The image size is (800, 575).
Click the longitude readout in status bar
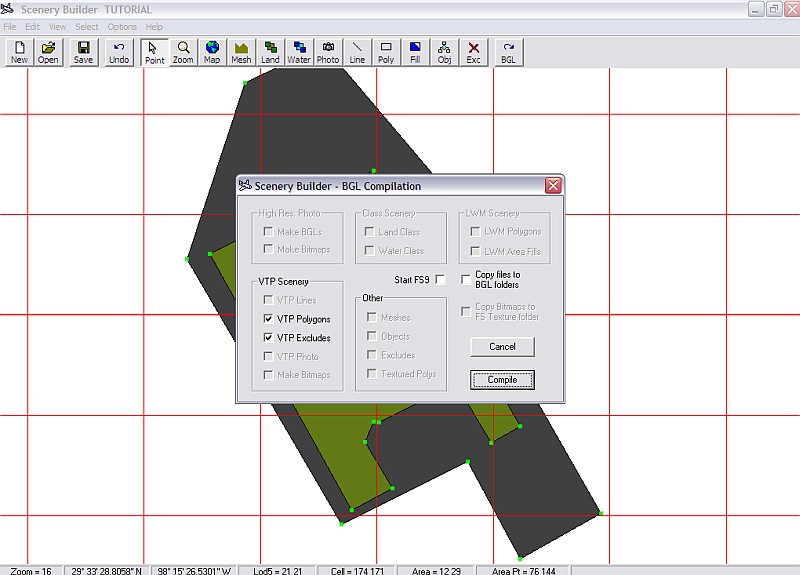point(194,571)
